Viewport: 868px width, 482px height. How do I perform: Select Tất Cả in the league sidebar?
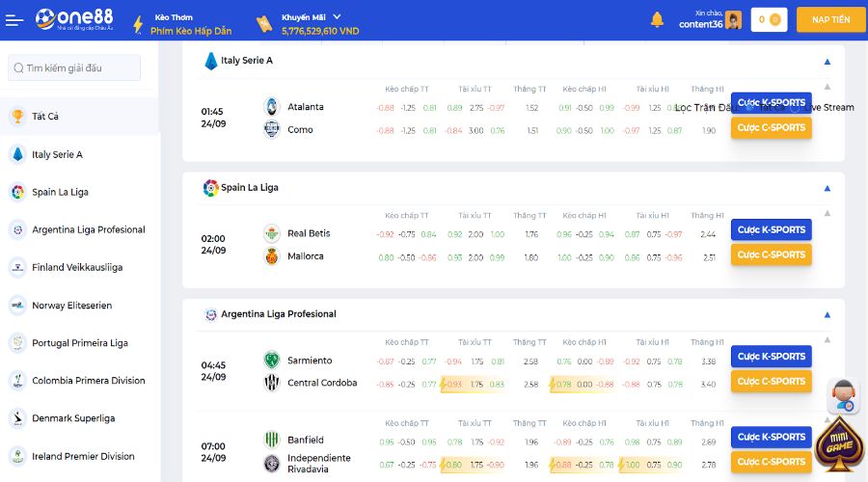[x=80, y=117]
